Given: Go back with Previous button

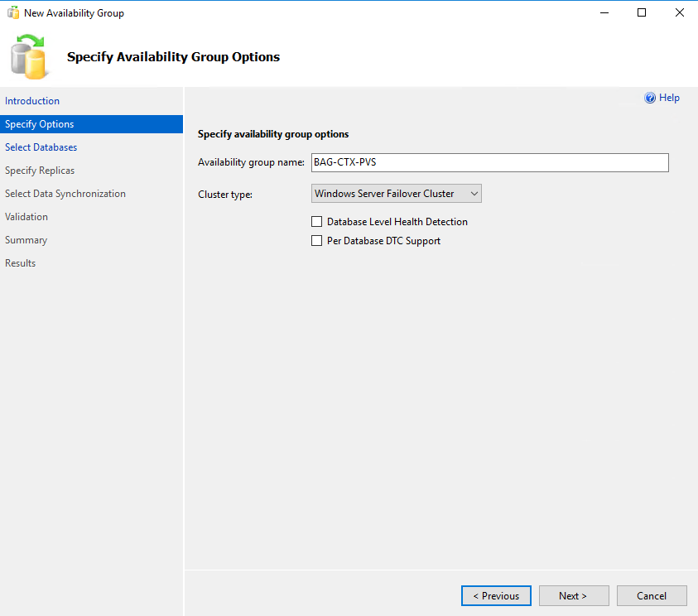Looking at the screenshot, I should [x=496, y=595].
